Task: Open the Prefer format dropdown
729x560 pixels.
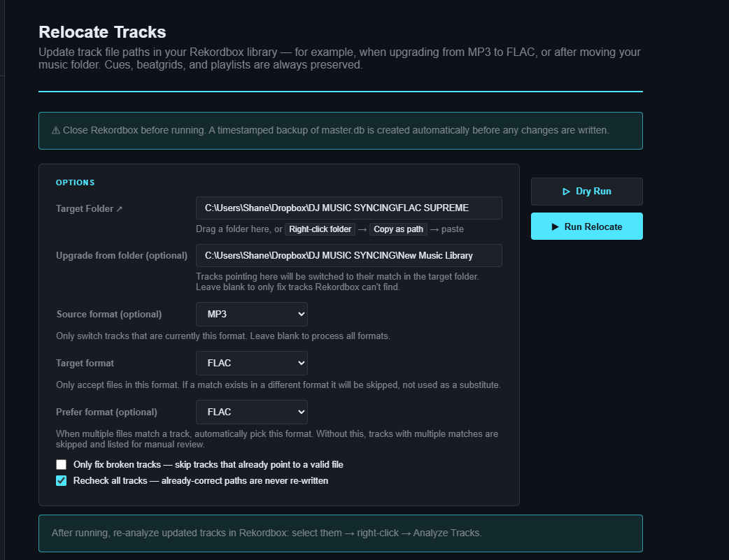Action: pyautogui.click(x=252, y=412)
